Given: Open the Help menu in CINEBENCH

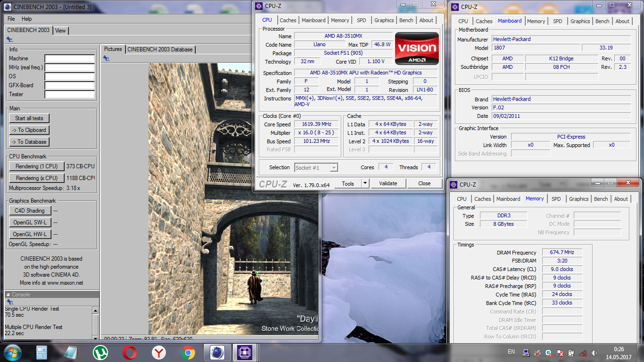Looking at the screenshot, I should pyautogui.click(x=27, y=19).
